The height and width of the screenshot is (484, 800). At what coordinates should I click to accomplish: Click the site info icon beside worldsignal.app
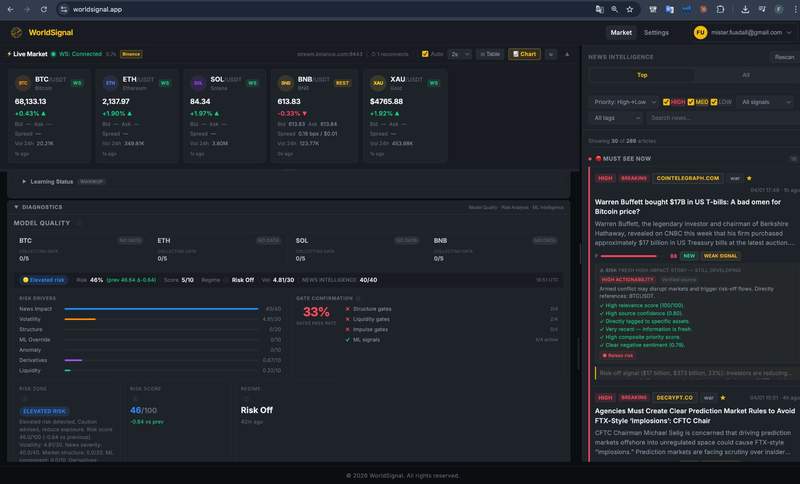(64, 9)
